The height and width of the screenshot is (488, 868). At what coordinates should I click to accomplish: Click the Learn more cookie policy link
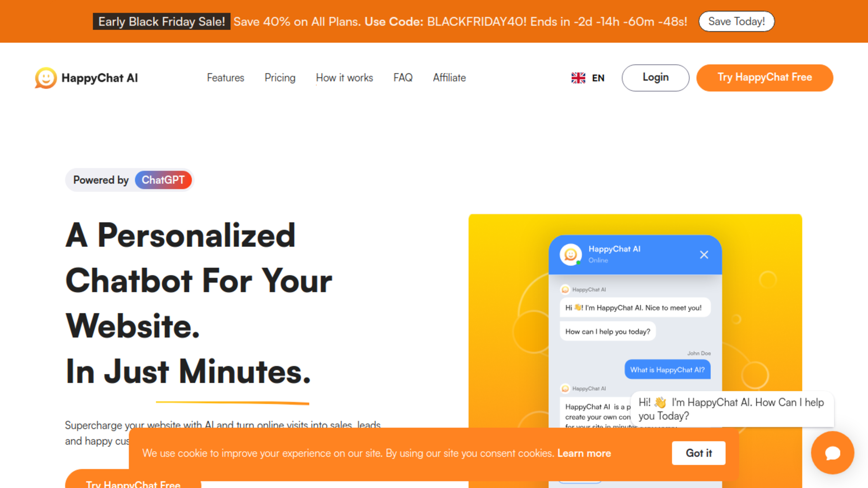click(x=584, y=453)
